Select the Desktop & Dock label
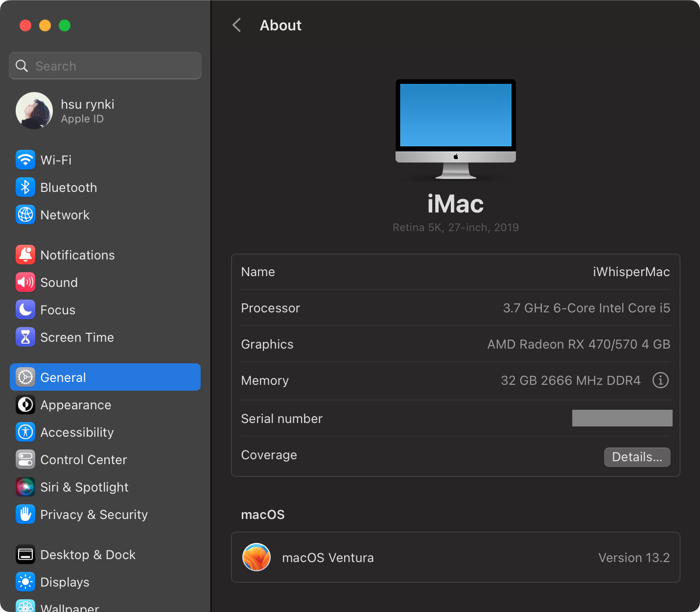The height and width of the screenshot is (612, 700). (88, 555)
